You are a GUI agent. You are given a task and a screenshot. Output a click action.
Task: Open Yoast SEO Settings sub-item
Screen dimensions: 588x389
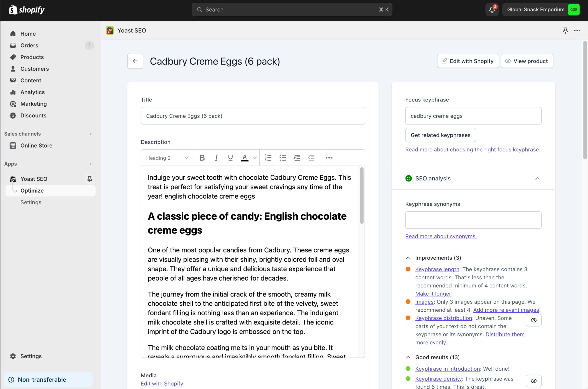click(31, 202)
